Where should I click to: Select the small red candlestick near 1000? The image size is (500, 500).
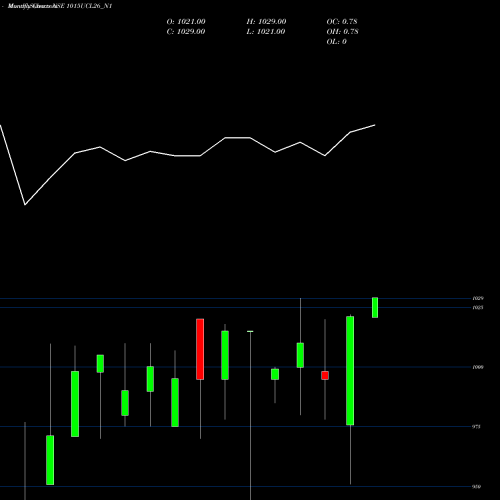coord(325,375)
